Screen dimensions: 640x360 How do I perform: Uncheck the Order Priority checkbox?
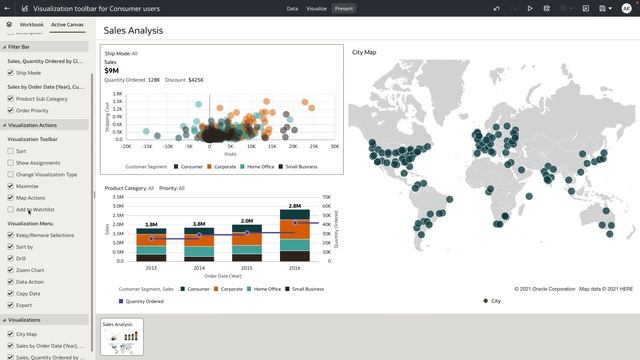pos(11,110)
